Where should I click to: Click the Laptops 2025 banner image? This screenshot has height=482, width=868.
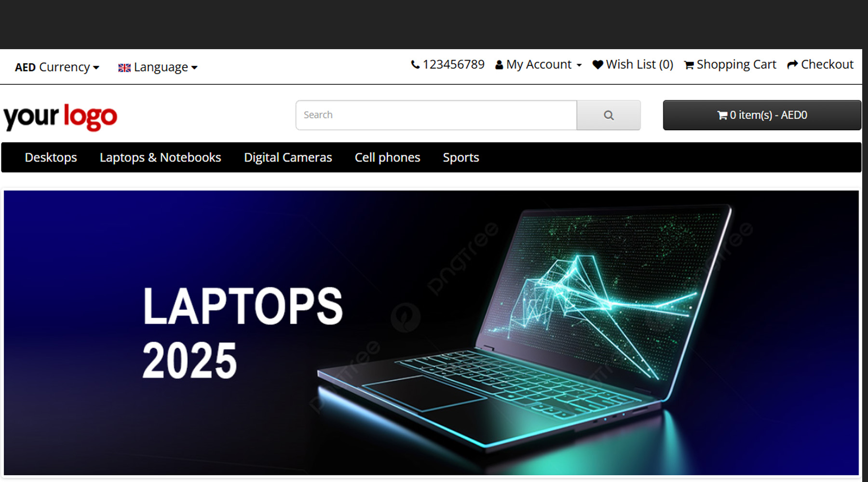click(x=431, y=333)
